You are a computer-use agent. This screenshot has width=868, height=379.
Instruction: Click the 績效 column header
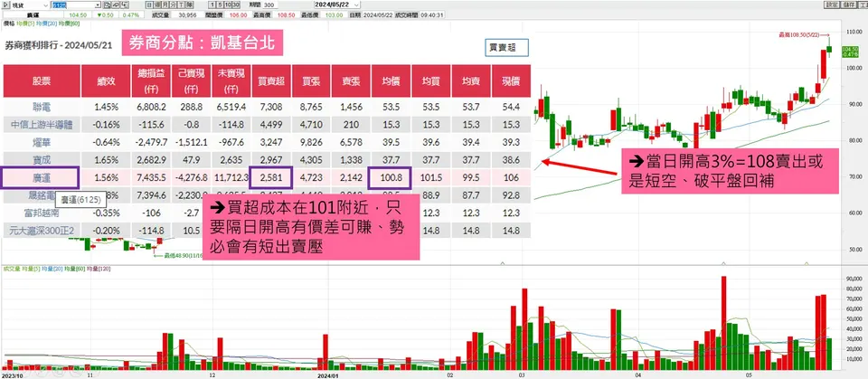[x=106, y=81]
